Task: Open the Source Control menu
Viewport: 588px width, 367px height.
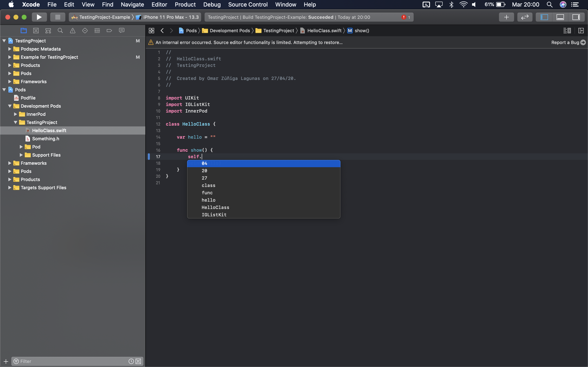Action: [x=248, y=5]
